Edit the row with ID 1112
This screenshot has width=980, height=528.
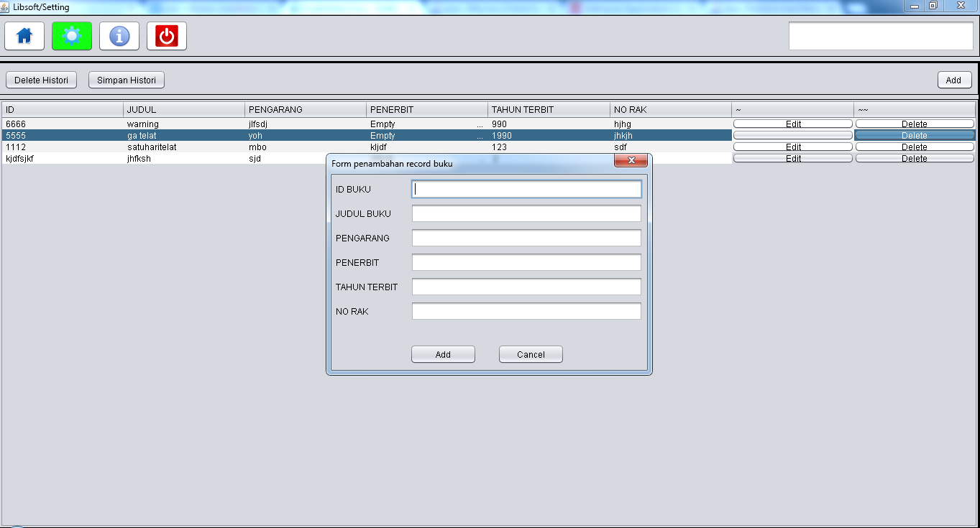(793, 147)
